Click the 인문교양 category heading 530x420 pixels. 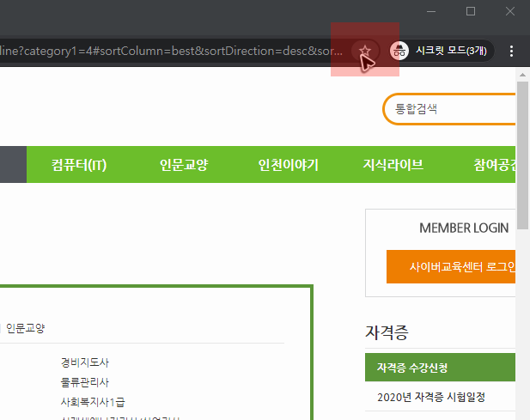point(26,328)
